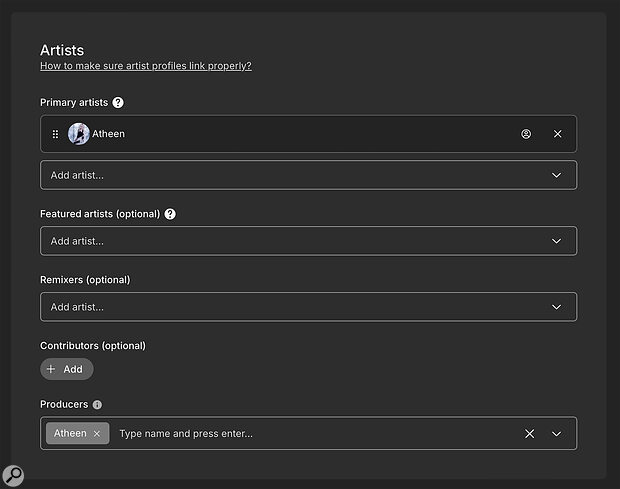Click the magnifier zoom icon
620x489 pixels.
(13, 476)
